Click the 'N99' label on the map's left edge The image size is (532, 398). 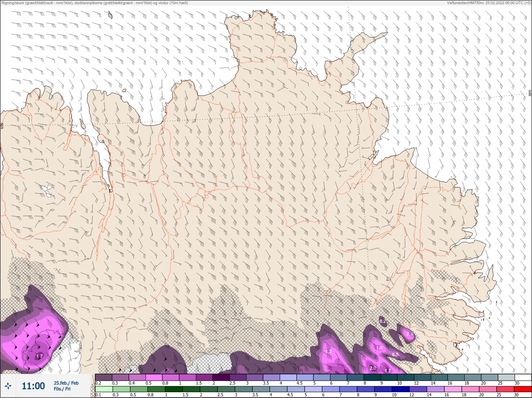[2, 125]
